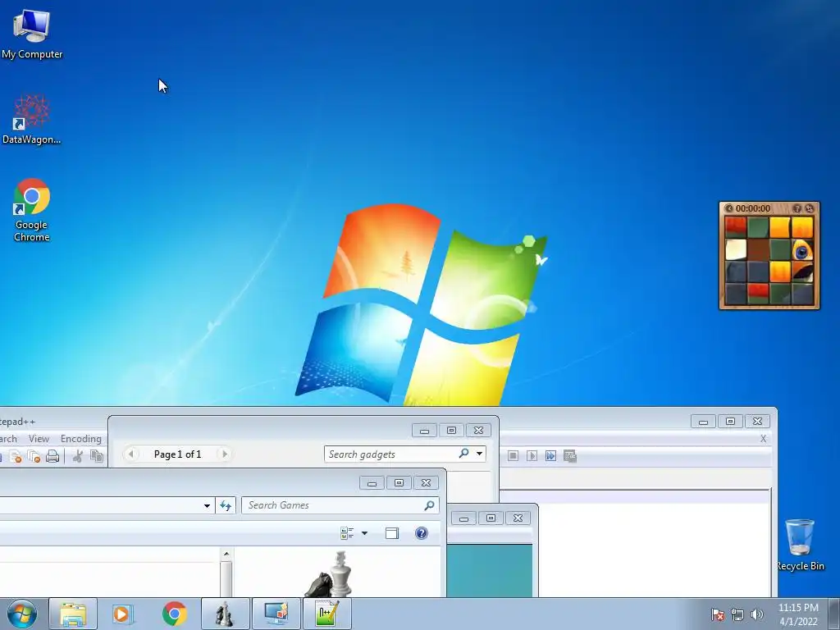Toggle the preview pane in Games window
The height and width of the screenshot is (630, 840).
(x=392, y=533)
